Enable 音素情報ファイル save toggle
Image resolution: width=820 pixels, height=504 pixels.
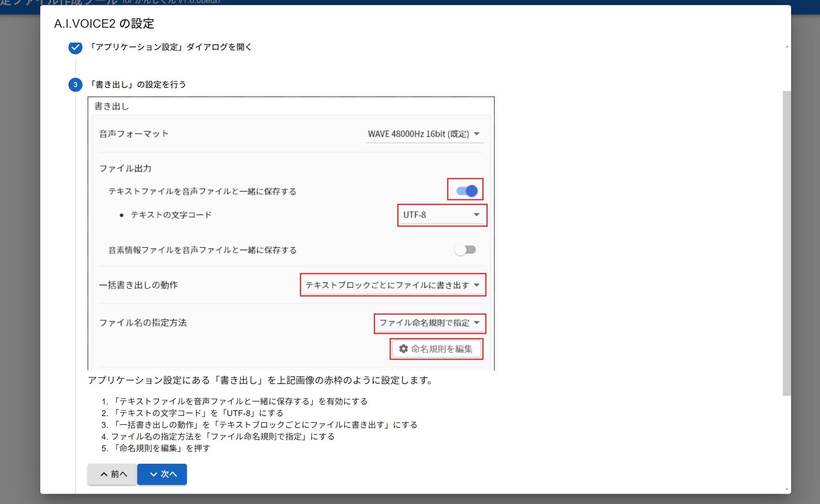click(x=465, y=250)
